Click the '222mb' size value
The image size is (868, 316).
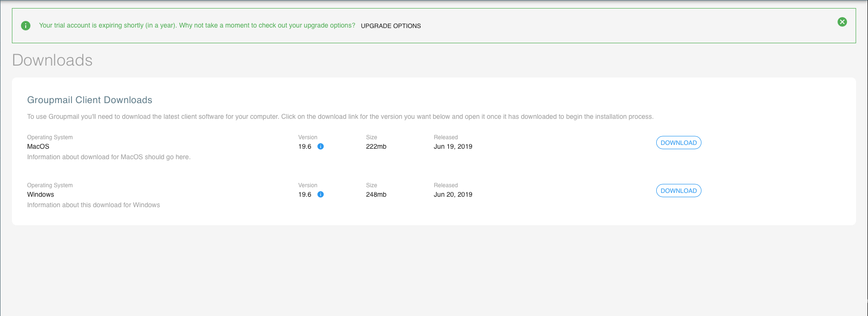(376, 146)
